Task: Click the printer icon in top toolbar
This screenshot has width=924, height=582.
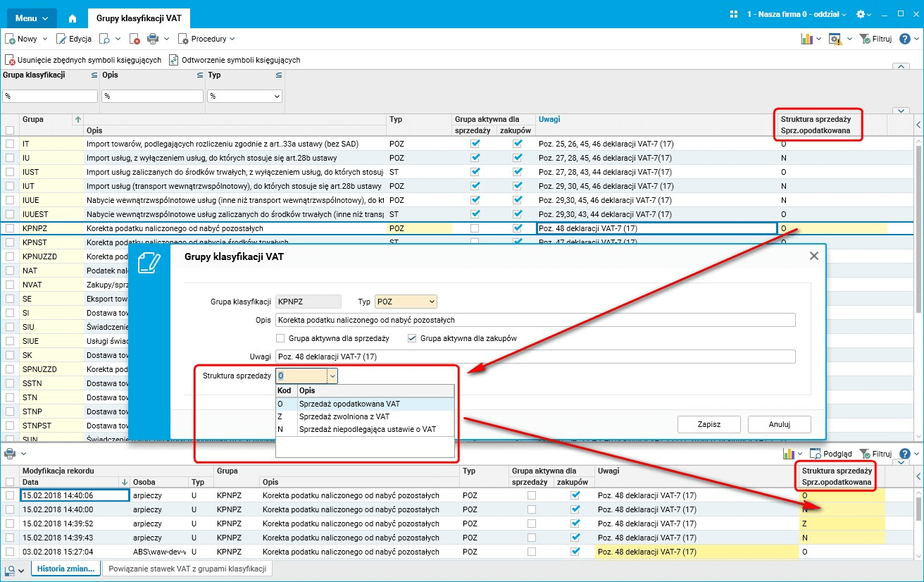Action: tap(152, 39)
